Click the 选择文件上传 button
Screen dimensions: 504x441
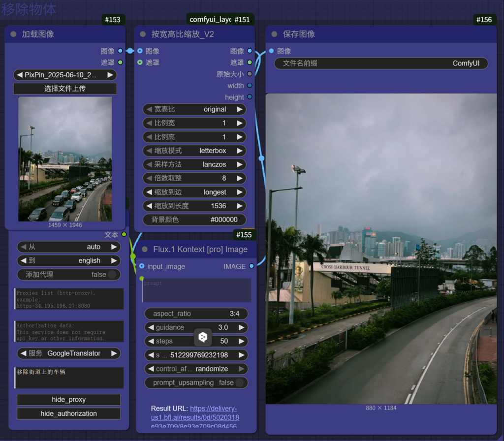coord(65,89)
